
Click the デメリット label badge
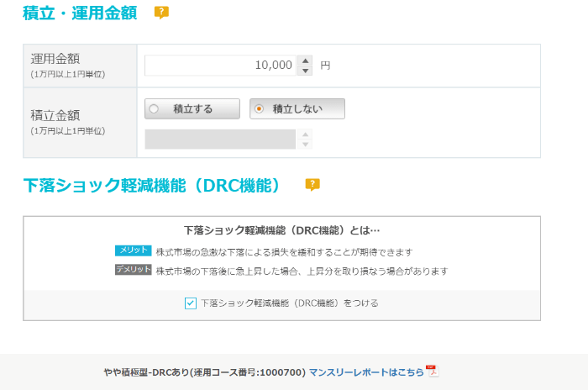(x=133, y=270)
